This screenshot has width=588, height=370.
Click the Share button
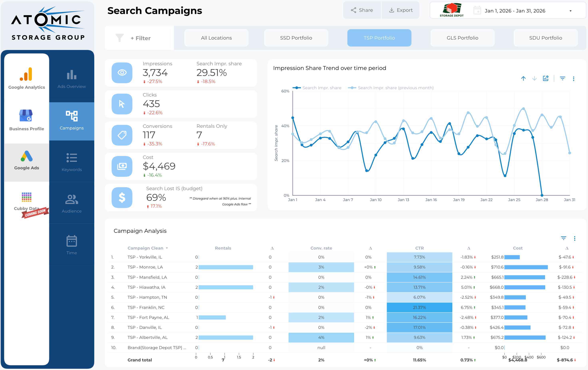362,10
